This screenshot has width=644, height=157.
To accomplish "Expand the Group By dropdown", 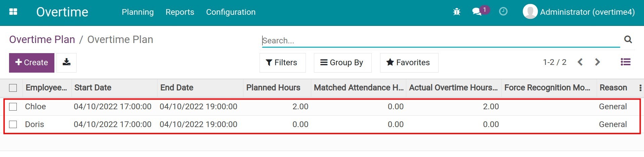I will (342, 63).
